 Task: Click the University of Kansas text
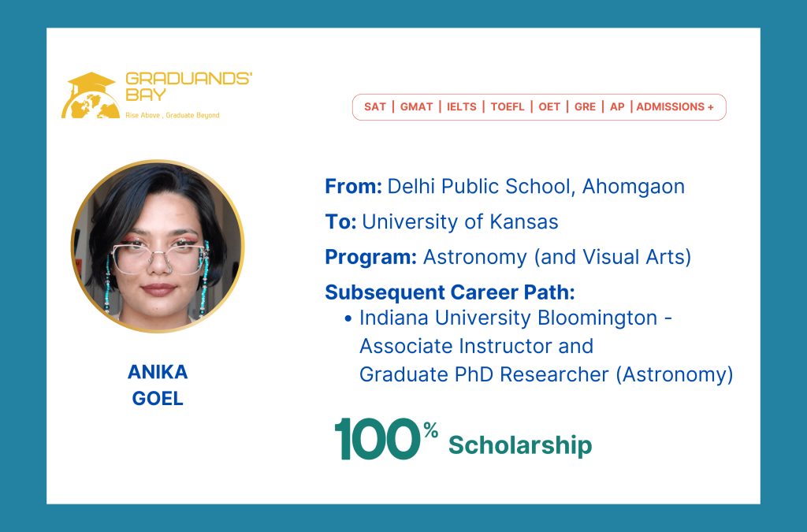460,222
